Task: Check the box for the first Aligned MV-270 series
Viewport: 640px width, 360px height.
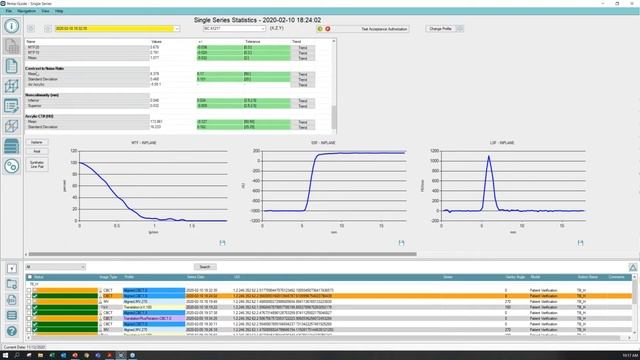Action: click(29, 302)
